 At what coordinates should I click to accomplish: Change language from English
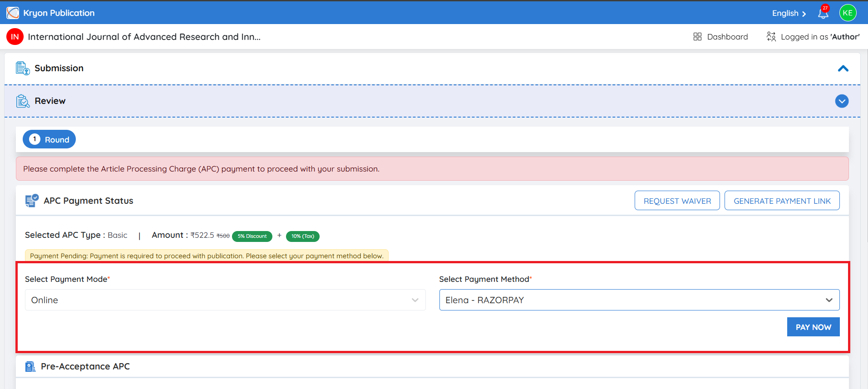789,13
